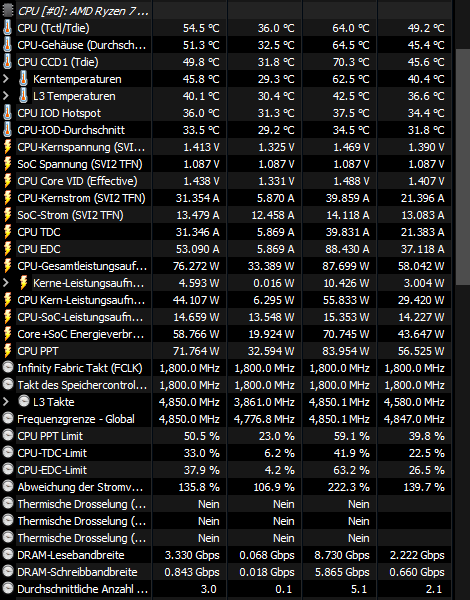Click the 88.430 A maximum EDC value
470x600 pixels.
(x=347, y=249)
